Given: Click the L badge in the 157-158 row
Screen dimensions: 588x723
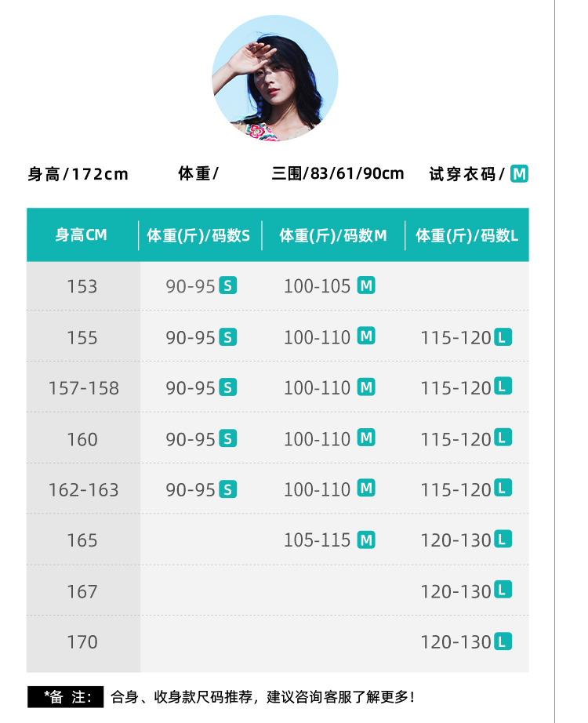Looking at the screenshot, I should 503,387.
